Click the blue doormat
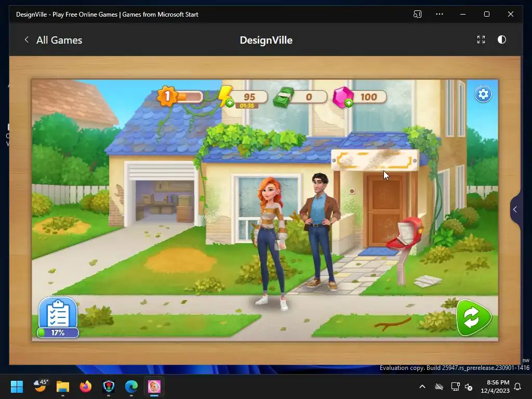Screen dimensions: 532x399 (378, 252)
